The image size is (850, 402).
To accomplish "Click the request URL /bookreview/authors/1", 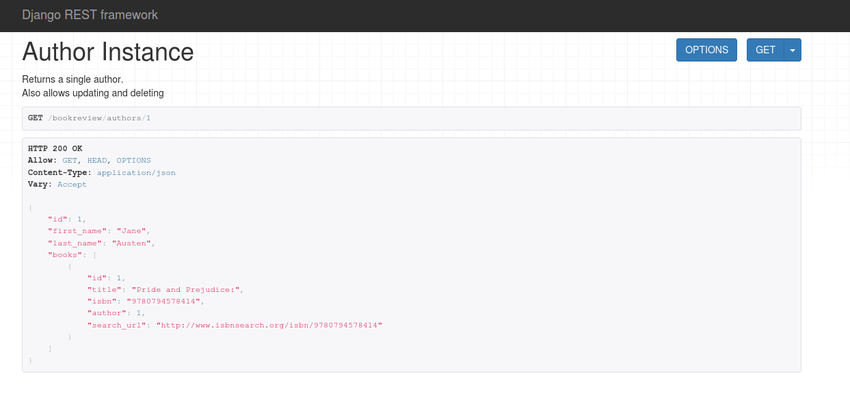I will [99, 118].
